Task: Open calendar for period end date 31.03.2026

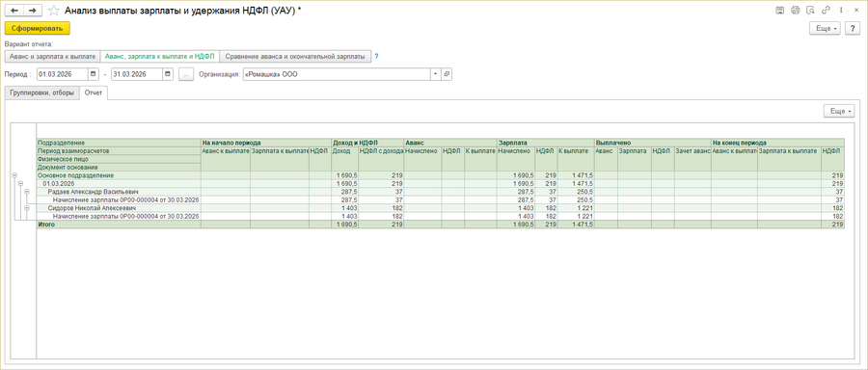Action: (168, 74)
